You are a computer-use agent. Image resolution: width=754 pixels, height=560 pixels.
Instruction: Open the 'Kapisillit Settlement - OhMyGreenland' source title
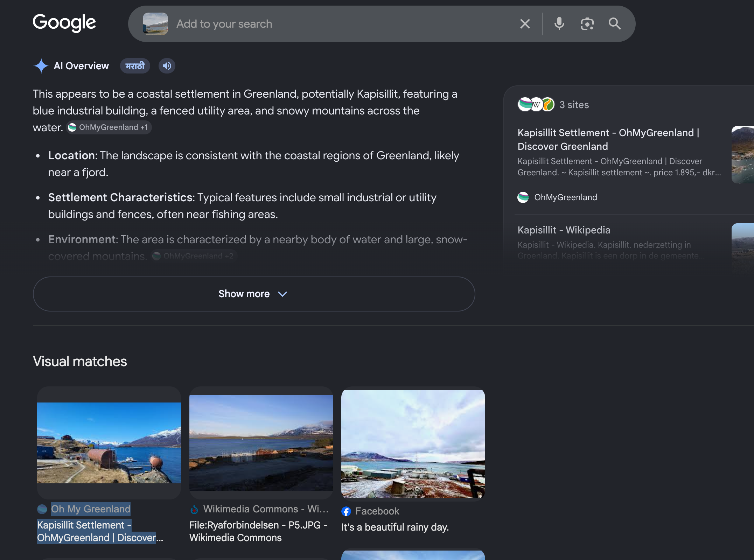pyautogui.click(x=608, y=139)
